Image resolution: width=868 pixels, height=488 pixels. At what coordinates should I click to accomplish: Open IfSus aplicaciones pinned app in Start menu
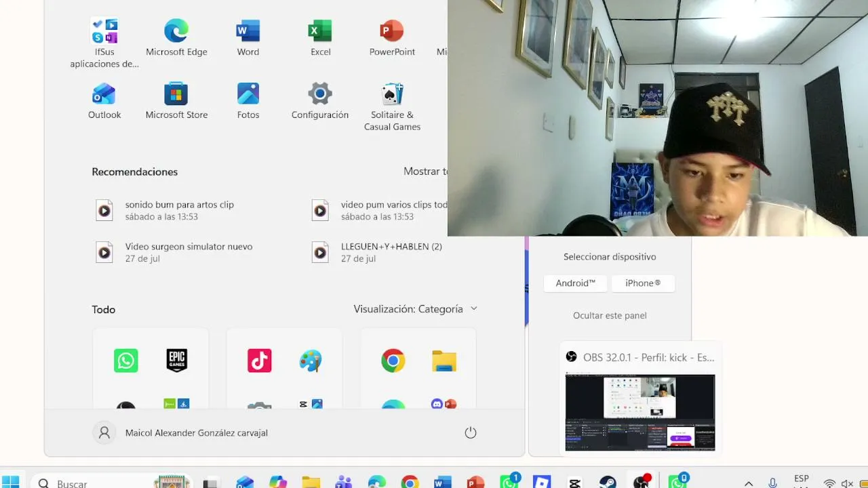104,43
